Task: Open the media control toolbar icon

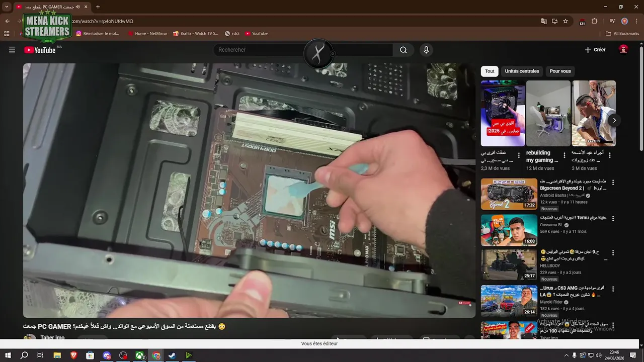Action: point(612,21)
